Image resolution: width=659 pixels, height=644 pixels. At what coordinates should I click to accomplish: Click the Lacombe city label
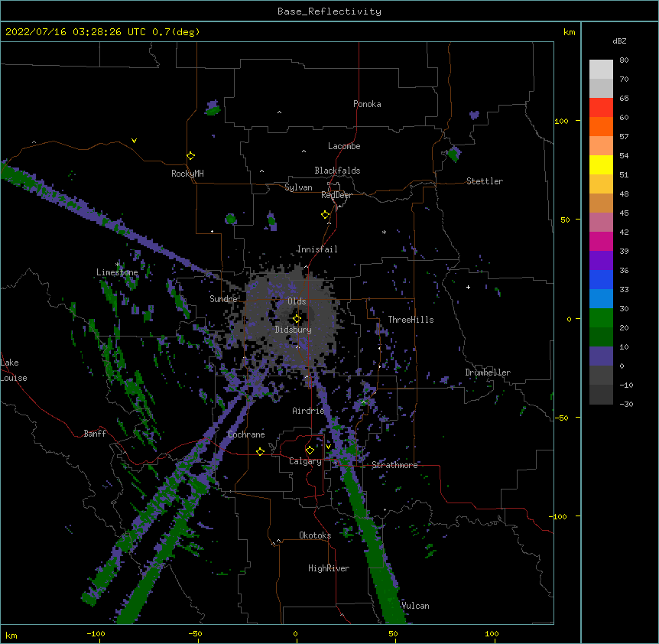coord(344,146)
